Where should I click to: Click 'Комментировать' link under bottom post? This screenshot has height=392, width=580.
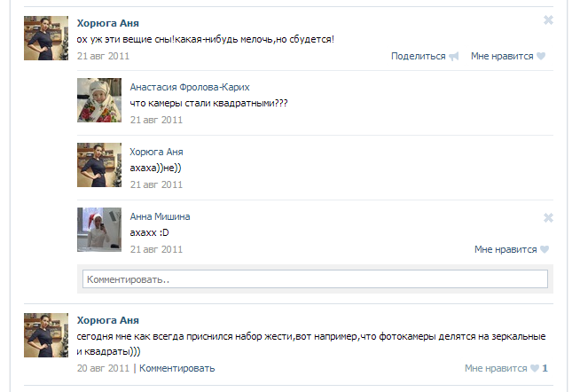pyautogui.click(x=176, y=368)
